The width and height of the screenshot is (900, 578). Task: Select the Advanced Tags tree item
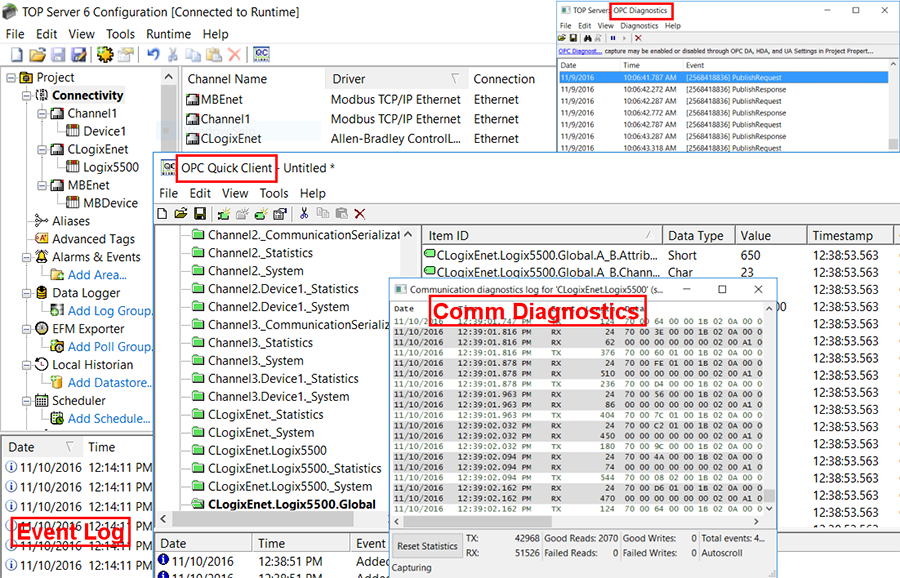[x=93, y=239]
